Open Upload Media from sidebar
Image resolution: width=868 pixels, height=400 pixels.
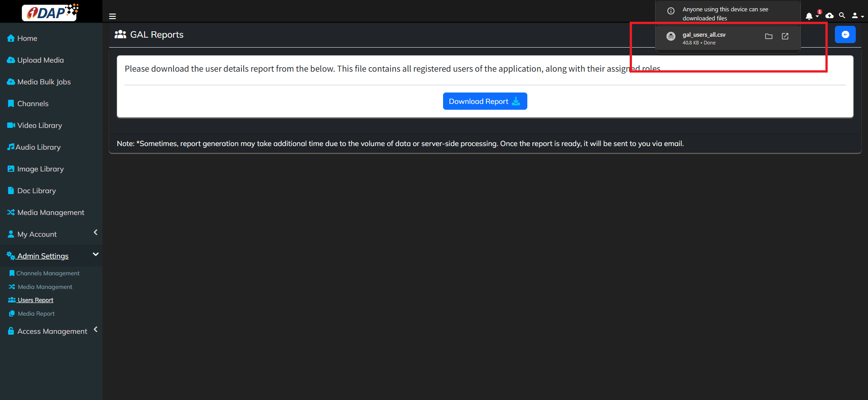(40, 60)
